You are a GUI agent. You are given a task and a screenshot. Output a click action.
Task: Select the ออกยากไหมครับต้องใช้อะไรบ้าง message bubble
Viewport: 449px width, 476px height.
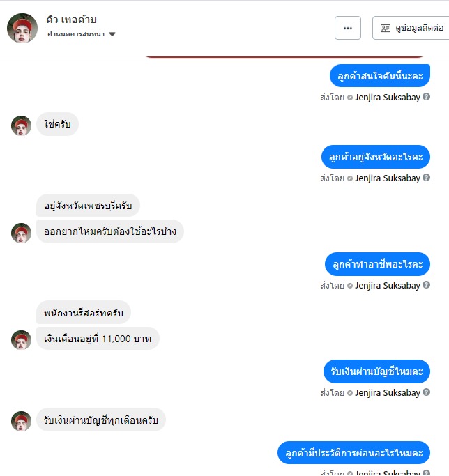110,231
